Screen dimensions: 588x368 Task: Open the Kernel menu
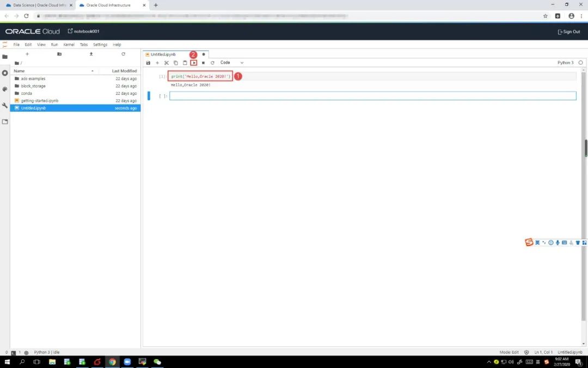pyautogui.click(x=69, y=44)
